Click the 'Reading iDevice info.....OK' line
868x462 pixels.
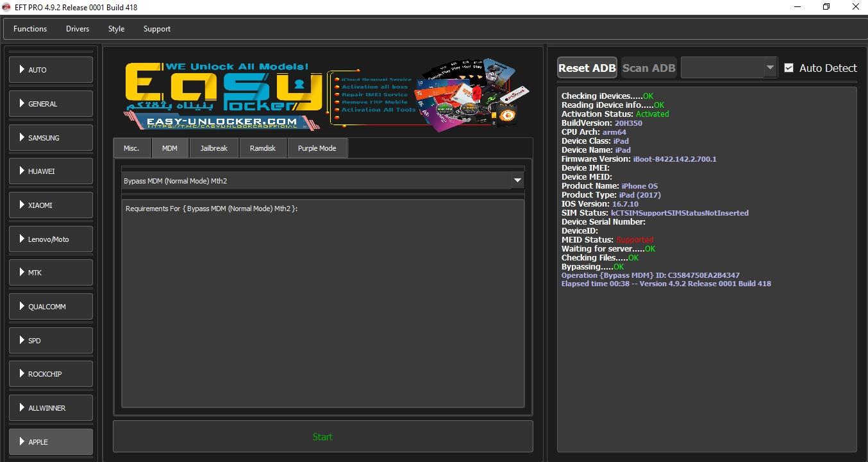613,105
